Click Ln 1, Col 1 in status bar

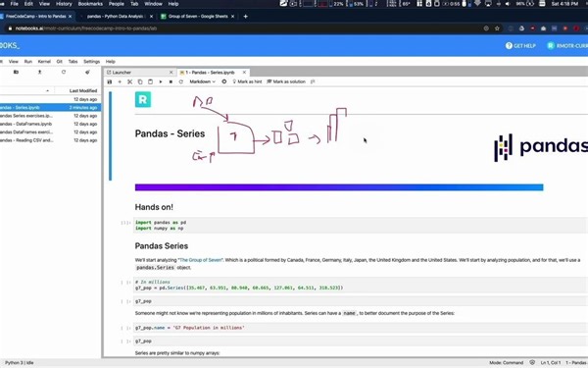(551, 363)
